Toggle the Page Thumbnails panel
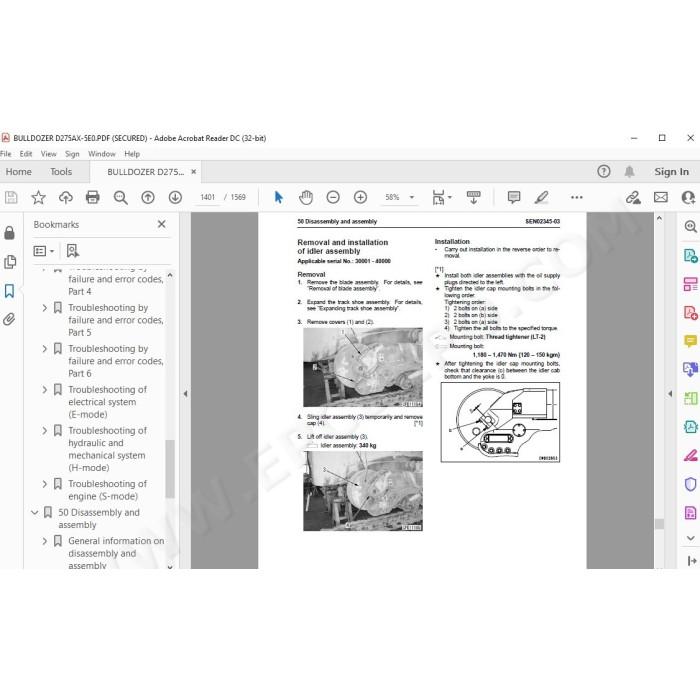This screenshot has height=700, width=700. [x=9, y=262]
